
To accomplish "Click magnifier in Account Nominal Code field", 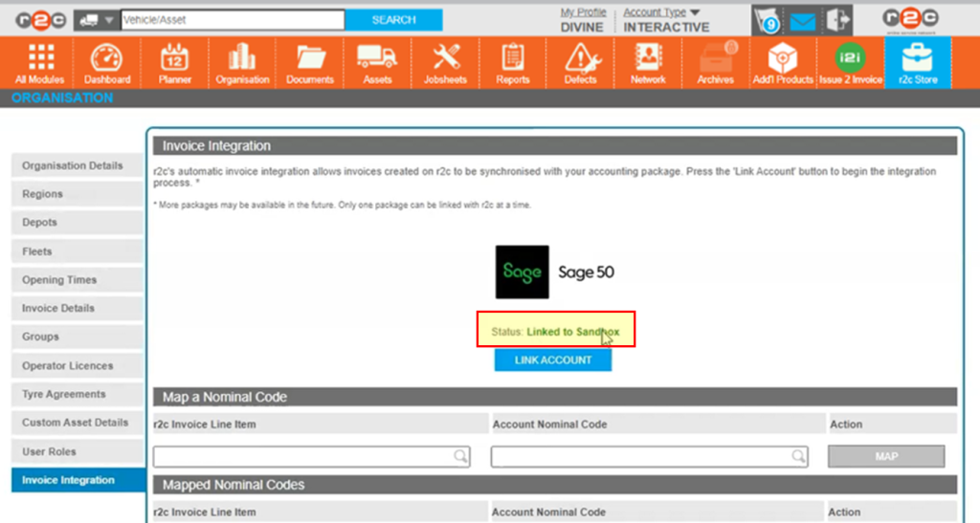I will 798,456.
